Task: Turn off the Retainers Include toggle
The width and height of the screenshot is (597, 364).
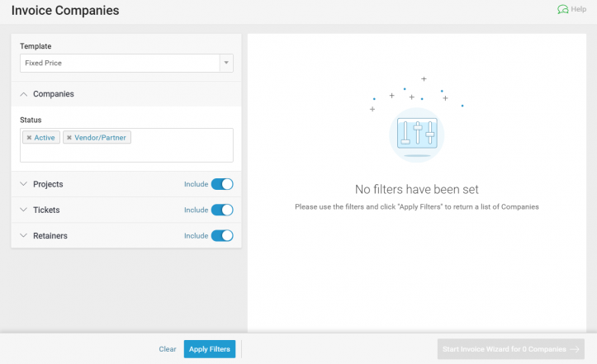Action: coord(222,235)
